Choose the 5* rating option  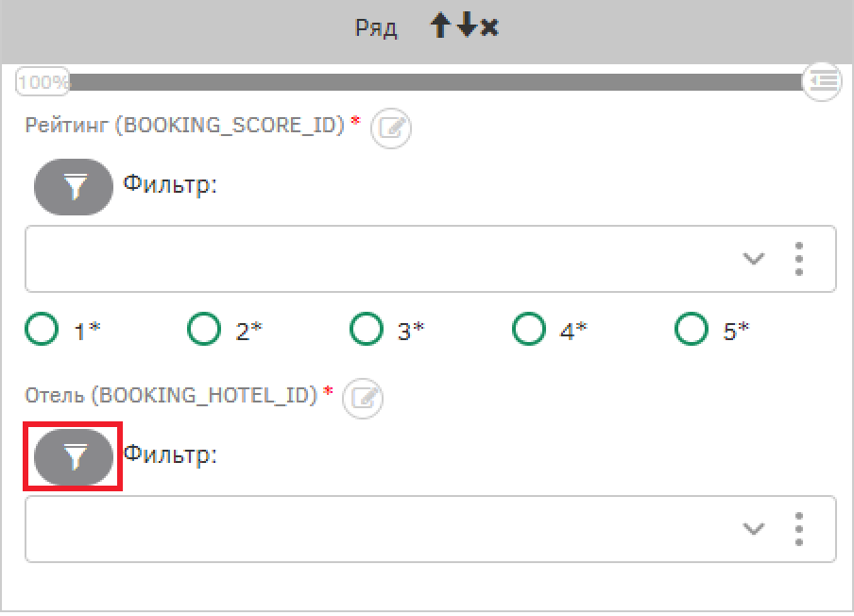(692, 329)
